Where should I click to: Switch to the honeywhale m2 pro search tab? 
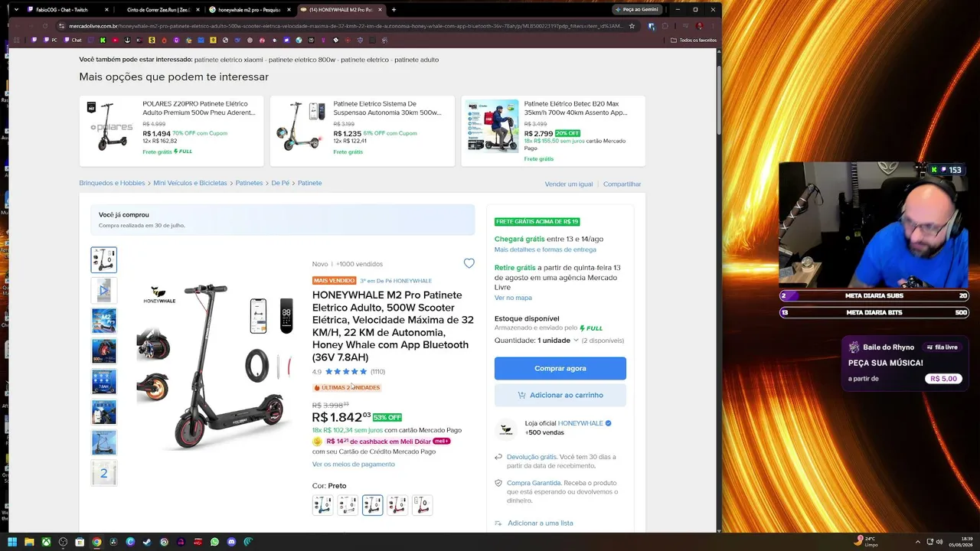[250, 10]
